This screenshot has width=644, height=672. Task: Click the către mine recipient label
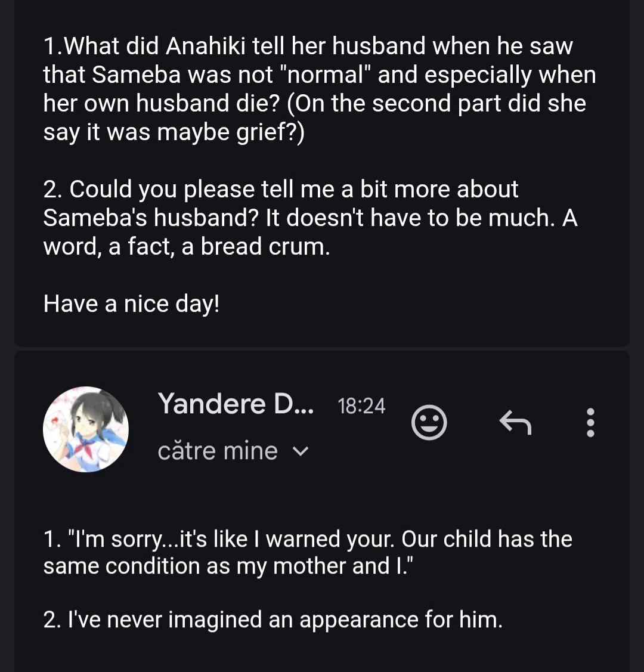coord(218,451)
